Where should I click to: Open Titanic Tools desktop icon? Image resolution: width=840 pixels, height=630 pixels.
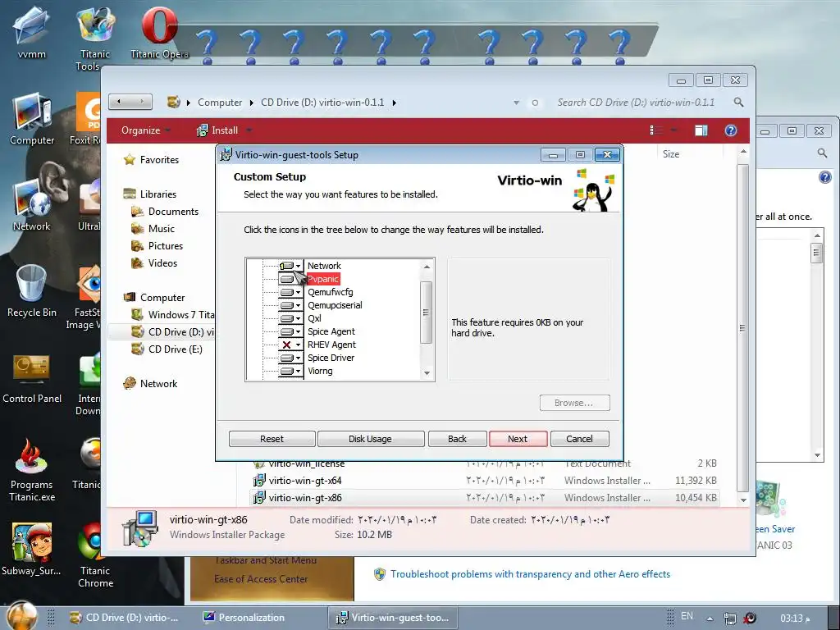pyautogui.click(x=95, y=38)
